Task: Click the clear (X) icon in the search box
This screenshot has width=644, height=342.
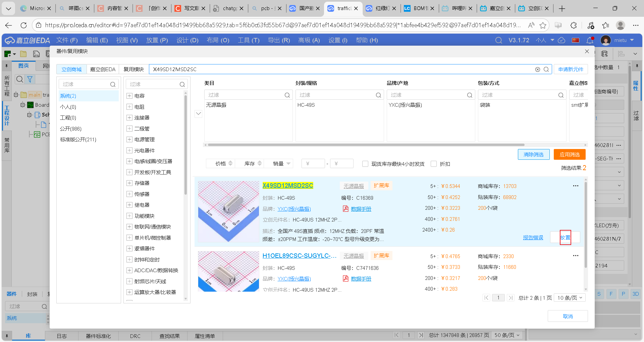Action: [x=538, y=69]
